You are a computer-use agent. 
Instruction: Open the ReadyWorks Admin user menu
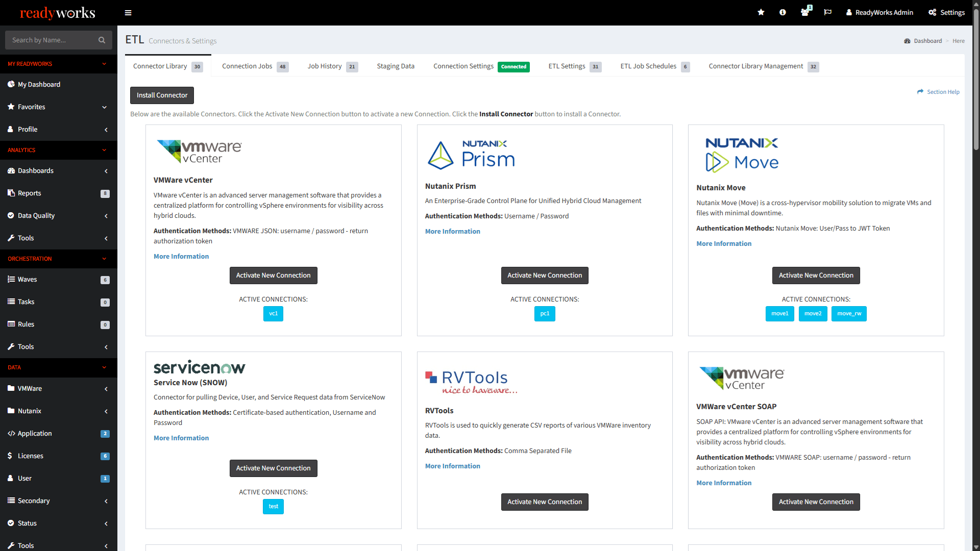(x=879, y=12)
